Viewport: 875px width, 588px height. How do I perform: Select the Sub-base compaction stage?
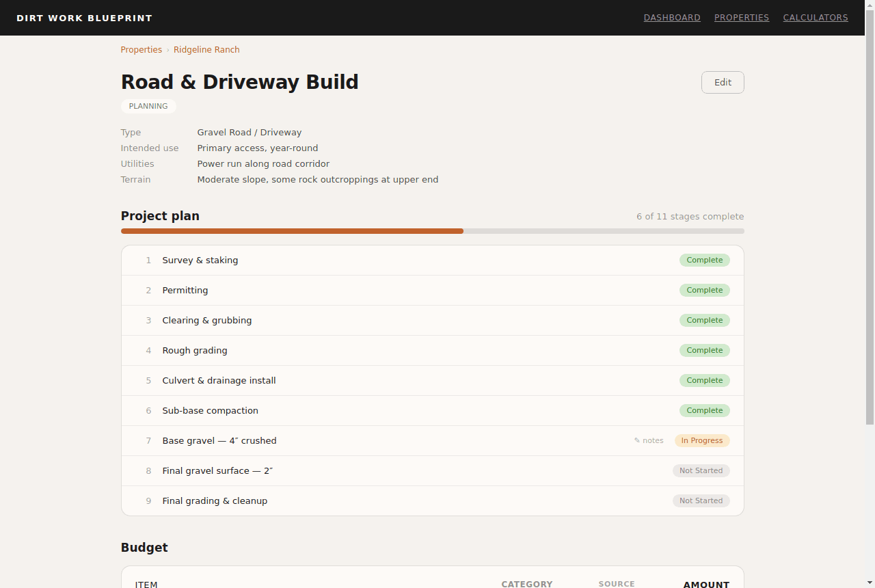(x=433, y=411)
